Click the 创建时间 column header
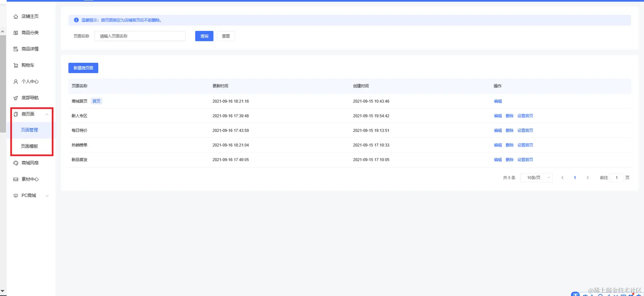The image size is (644, 296). click(361, 86)
